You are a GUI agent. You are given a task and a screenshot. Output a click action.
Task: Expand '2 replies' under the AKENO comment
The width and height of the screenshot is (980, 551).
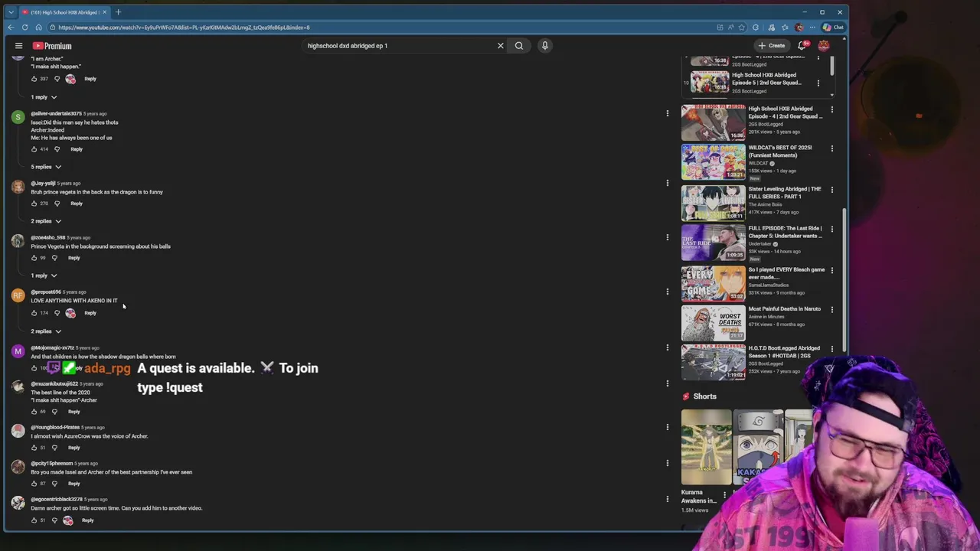click(46, 331)
